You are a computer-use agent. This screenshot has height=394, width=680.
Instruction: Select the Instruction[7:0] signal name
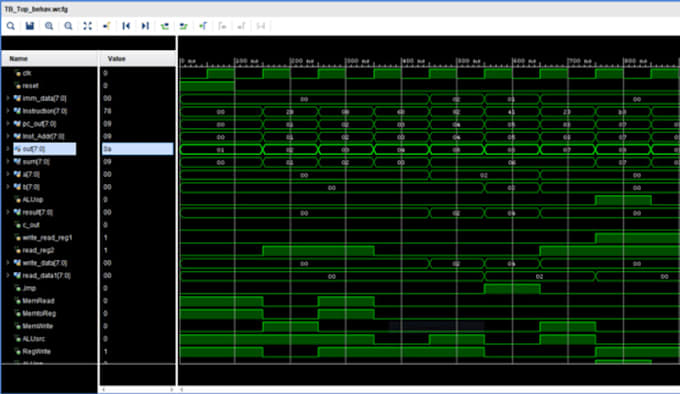pyautogui.click(x=45, y=111)
